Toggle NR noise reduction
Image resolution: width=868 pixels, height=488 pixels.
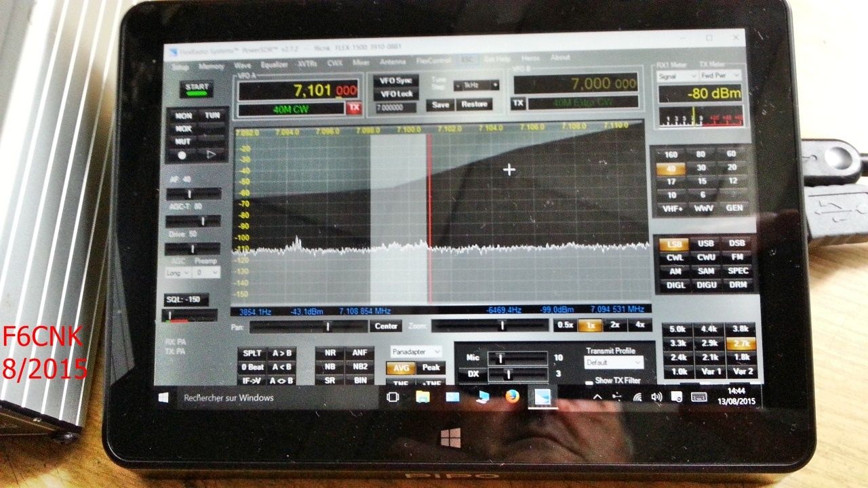coord(330,353)
